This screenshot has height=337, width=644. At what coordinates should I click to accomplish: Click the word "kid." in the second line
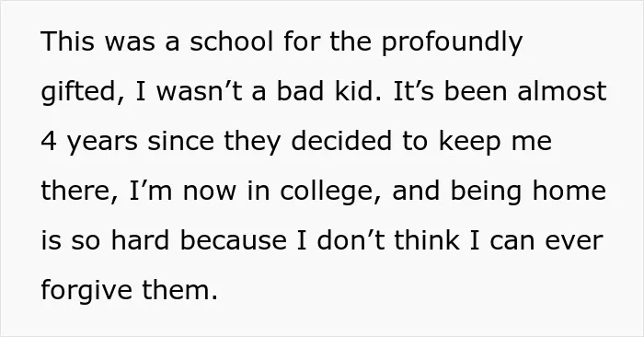tap(358, 91)
